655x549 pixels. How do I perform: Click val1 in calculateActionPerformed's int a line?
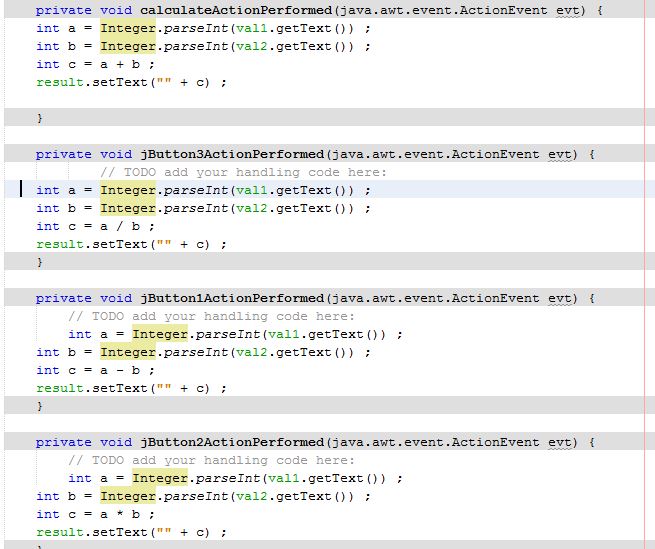[x=251, y=28]
